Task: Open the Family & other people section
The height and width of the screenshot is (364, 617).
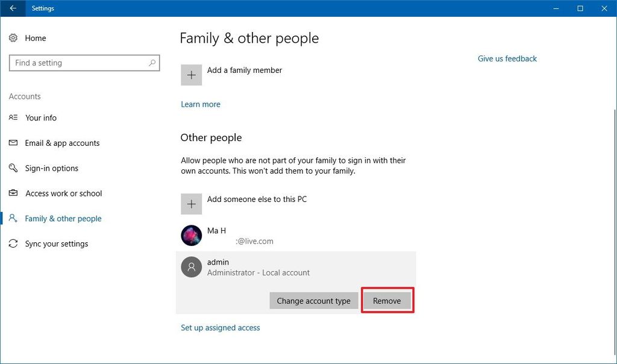Action: coord(63,218)
